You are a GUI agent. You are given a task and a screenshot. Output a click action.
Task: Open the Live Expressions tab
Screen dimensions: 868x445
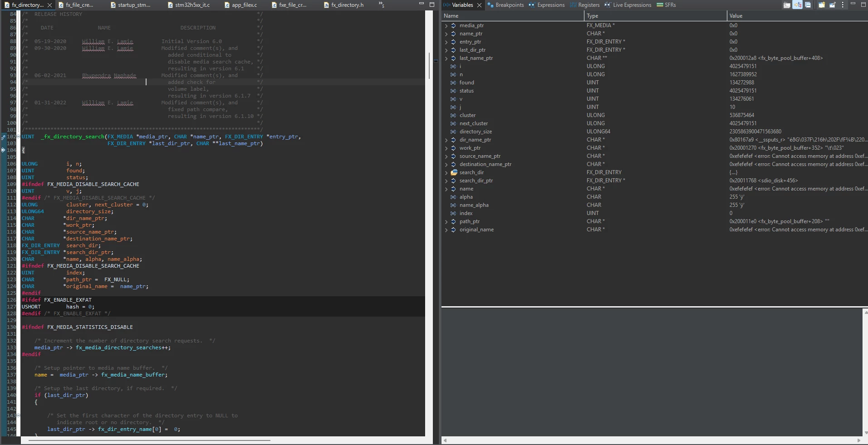point(628,5)
